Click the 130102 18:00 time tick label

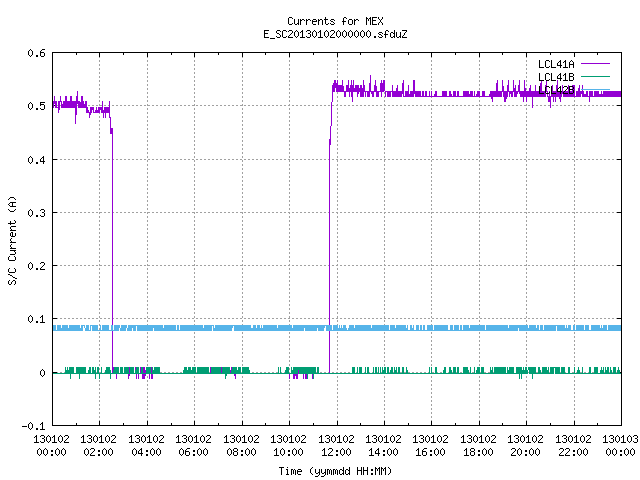click(x=478, y=445)
